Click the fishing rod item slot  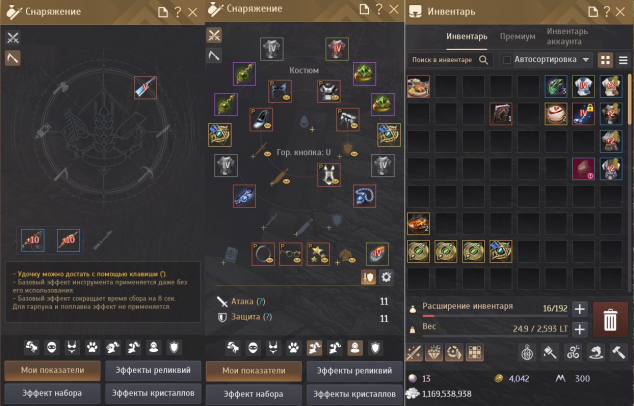click(145, 87)
